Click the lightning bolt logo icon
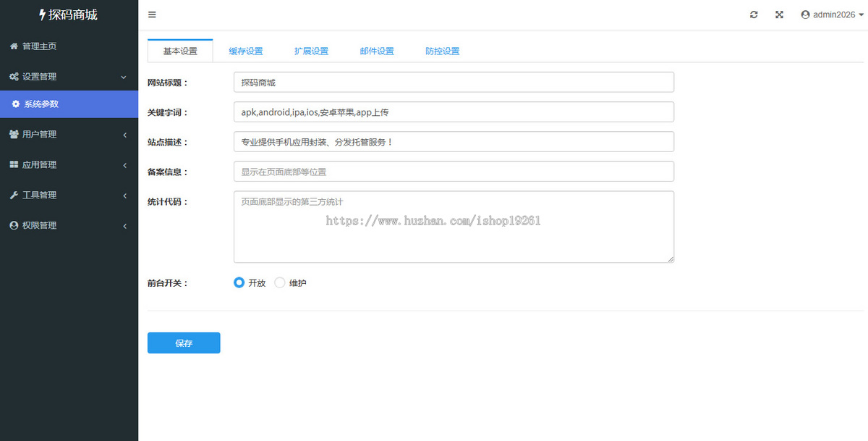868x441 pixels. [x=42, y=14]
